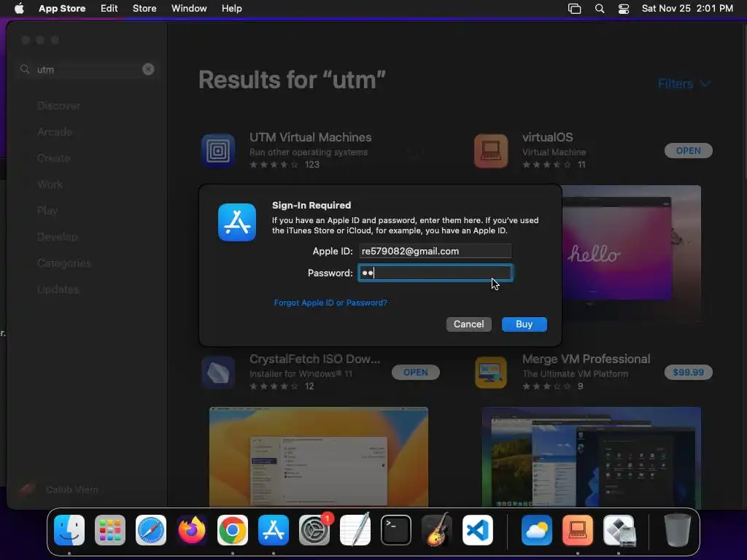Open the weather cloud app in Dock
Viewport: 747px width, 560px height.
pos(537,530)
